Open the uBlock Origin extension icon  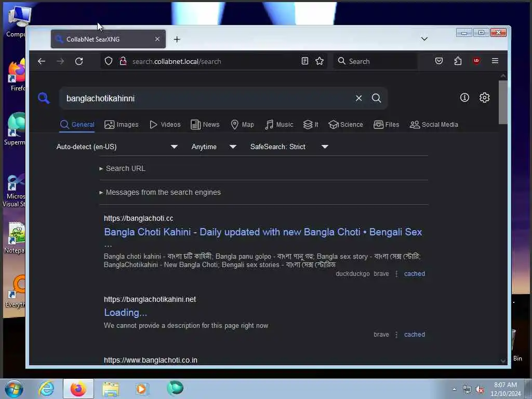[x=476, y=61]
